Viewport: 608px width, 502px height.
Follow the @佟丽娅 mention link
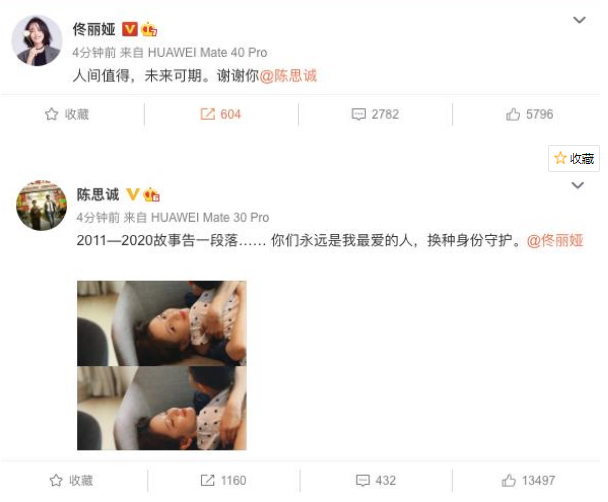coord(555,241)
